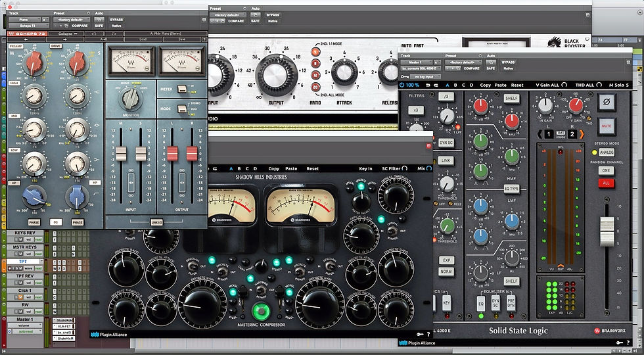Screen dimensions: 644x355
Task: Click the SSL red HF gain knob
Action: (x=480, y=106)
